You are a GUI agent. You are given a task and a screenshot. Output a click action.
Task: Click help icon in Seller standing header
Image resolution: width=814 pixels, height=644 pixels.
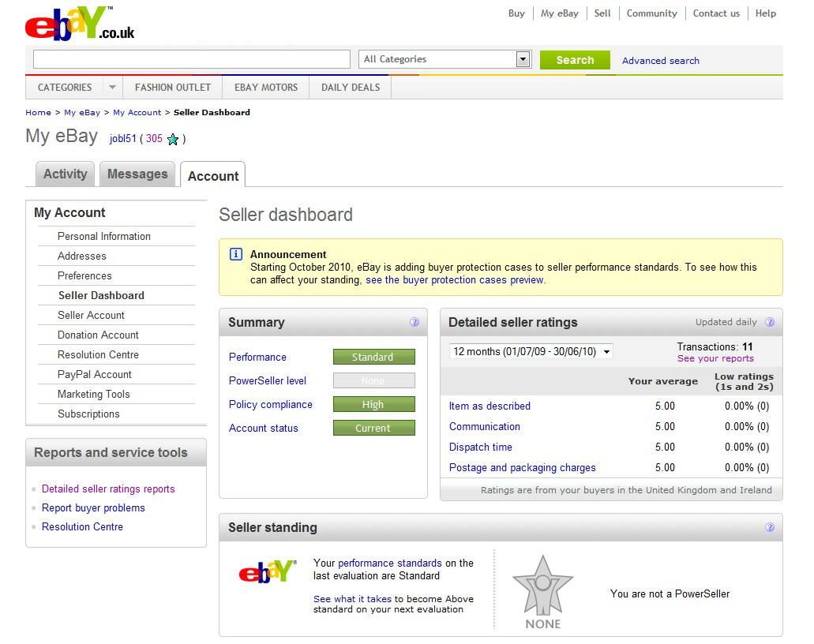click(x=770, y=527)
